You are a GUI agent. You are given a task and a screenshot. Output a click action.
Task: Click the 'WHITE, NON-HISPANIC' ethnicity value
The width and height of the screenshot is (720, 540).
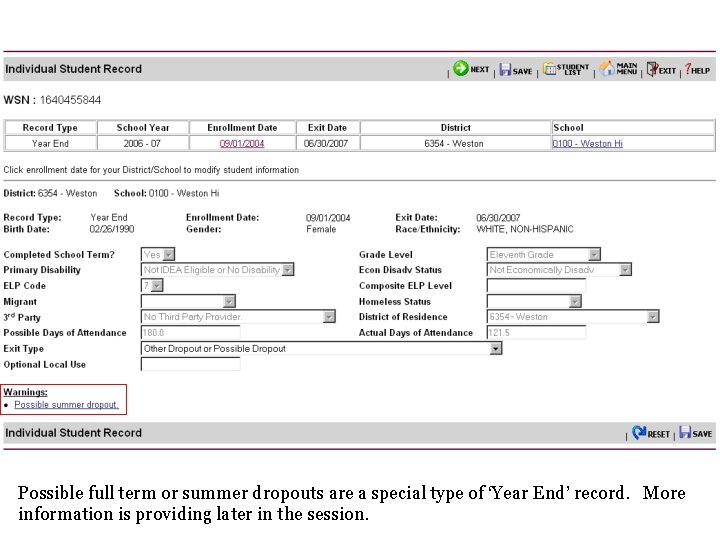click(525, 229)
